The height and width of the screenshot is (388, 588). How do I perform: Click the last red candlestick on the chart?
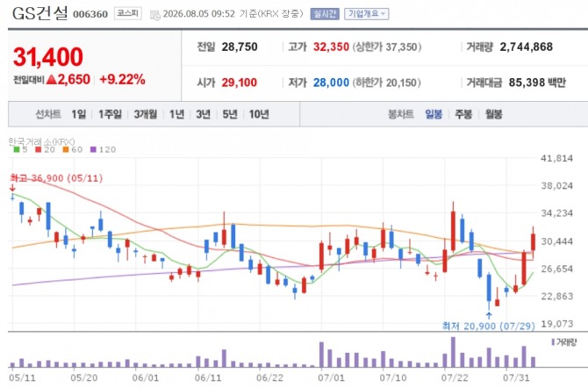533,242
